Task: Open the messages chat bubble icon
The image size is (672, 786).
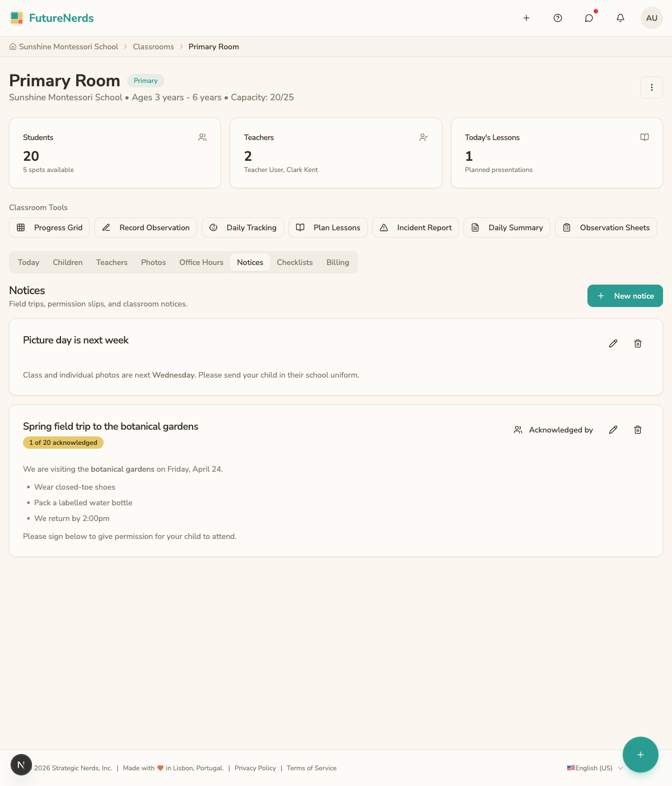Action: 589,18
